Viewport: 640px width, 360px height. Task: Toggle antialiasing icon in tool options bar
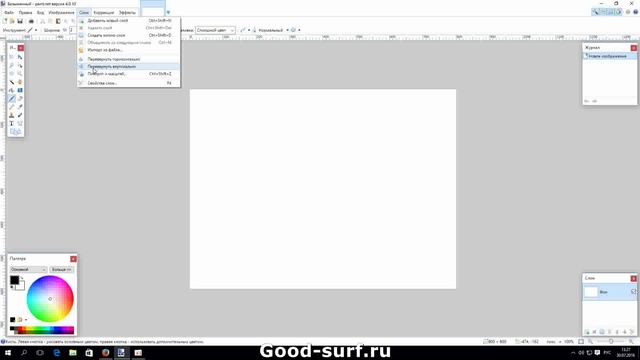tap(243, 30)
